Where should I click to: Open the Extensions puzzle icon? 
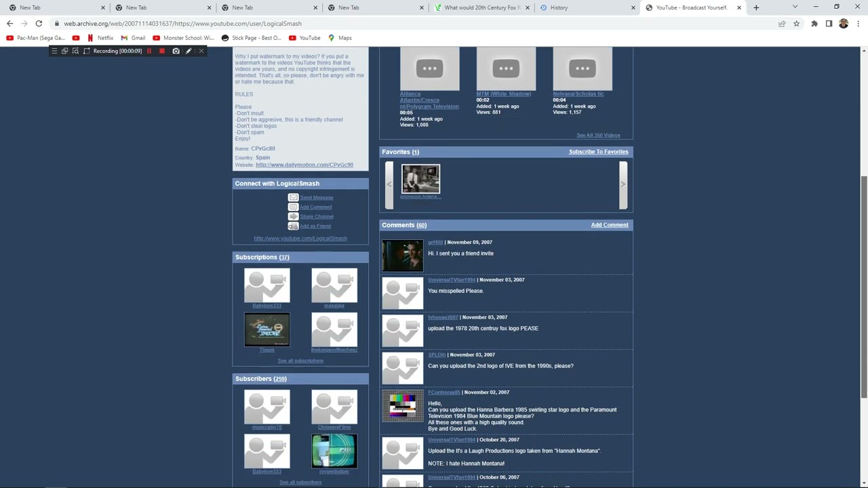[x=814, y=24]
